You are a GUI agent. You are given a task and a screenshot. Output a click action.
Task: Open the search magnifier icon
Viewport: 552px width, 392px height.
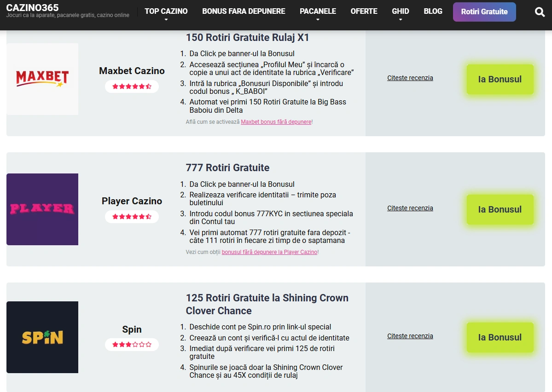click(539, 12)
